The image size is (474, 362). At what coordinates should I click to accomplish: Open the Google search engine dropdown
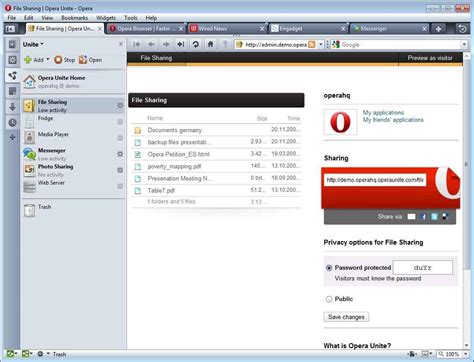464,44
